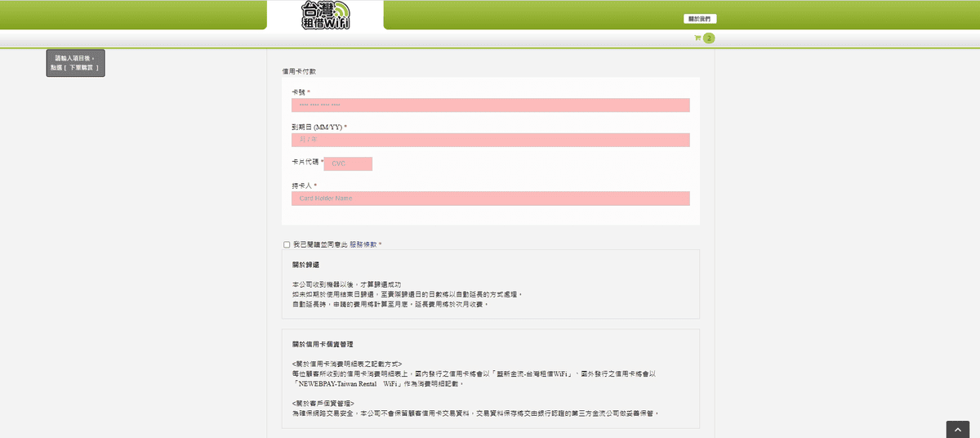The image size is (980, 438).
Task: Open the shopping cart icon
Action: 697,38
